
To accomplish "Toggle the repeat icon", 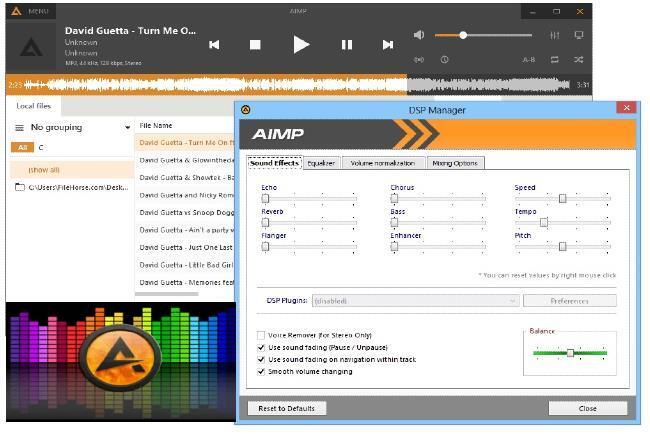I will click(x=555, y=60).
